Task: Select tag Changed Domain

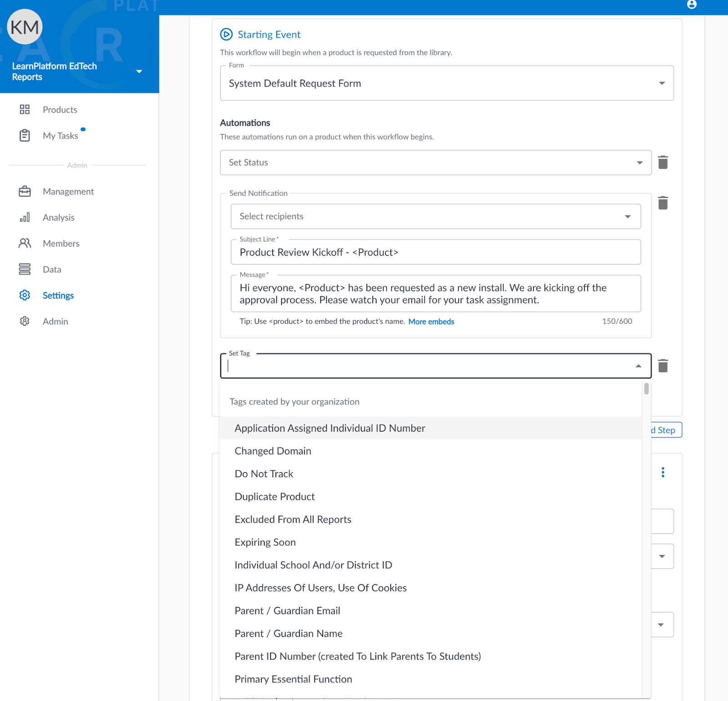Action: [430, 451]
